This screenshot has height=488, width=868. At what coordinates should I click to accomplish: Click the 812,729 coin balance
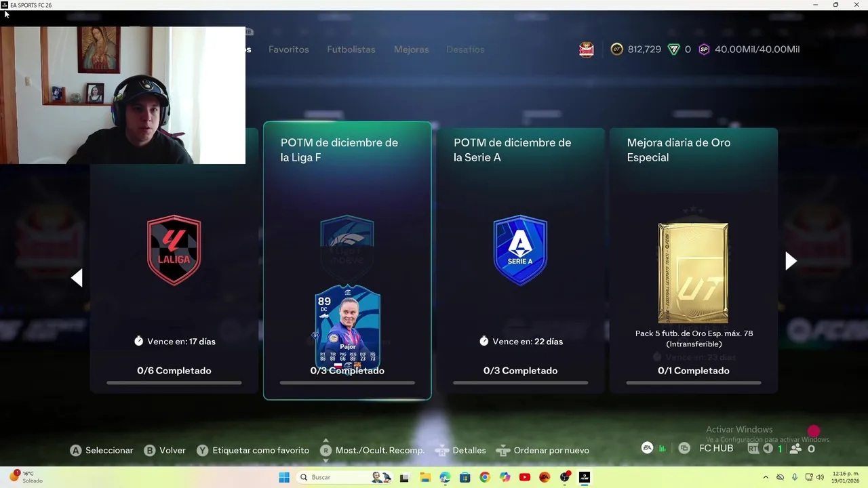pos(644,49)
